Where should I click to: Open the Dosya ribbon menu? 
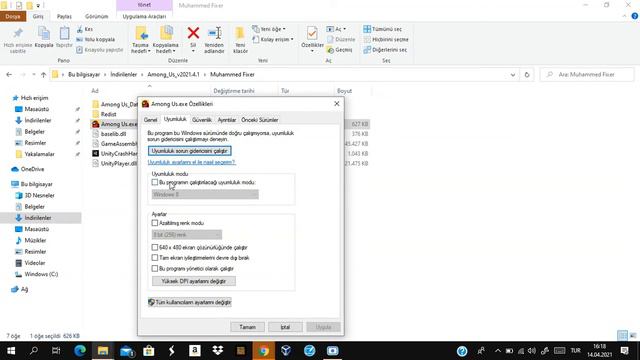13,16
